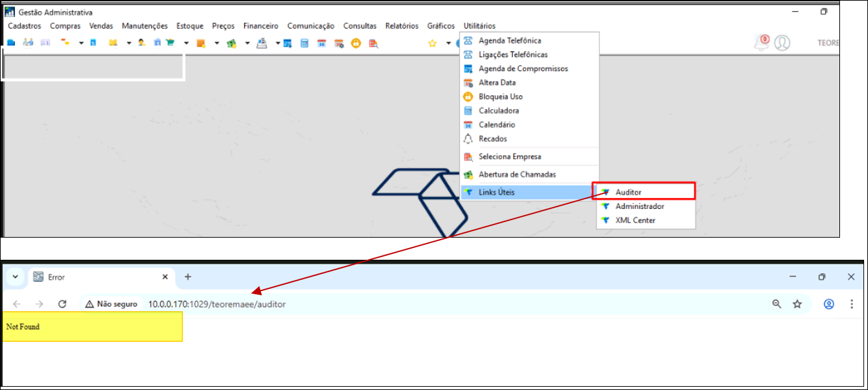Open the Financeiro menu

(x=260, y=26)
